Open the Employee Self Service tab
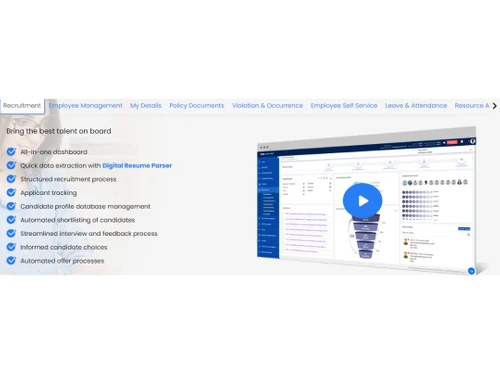 344,106
